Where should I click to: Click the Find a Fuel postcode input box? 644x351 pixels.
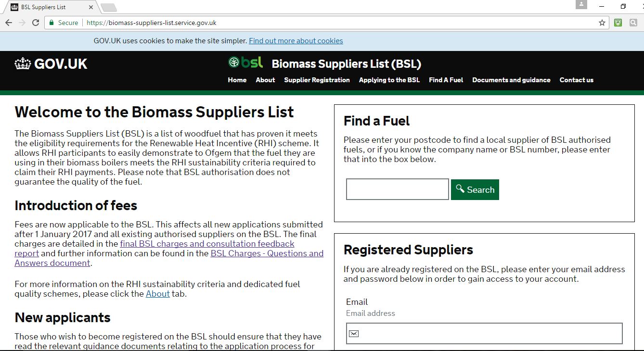pyautogui.click(x=398, y=189)
